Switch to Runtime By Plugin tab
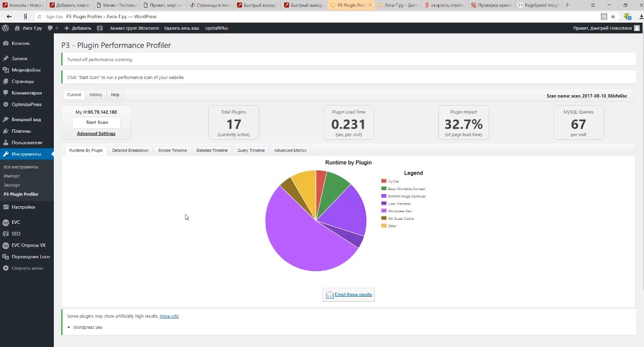 [x=86, y=150]
